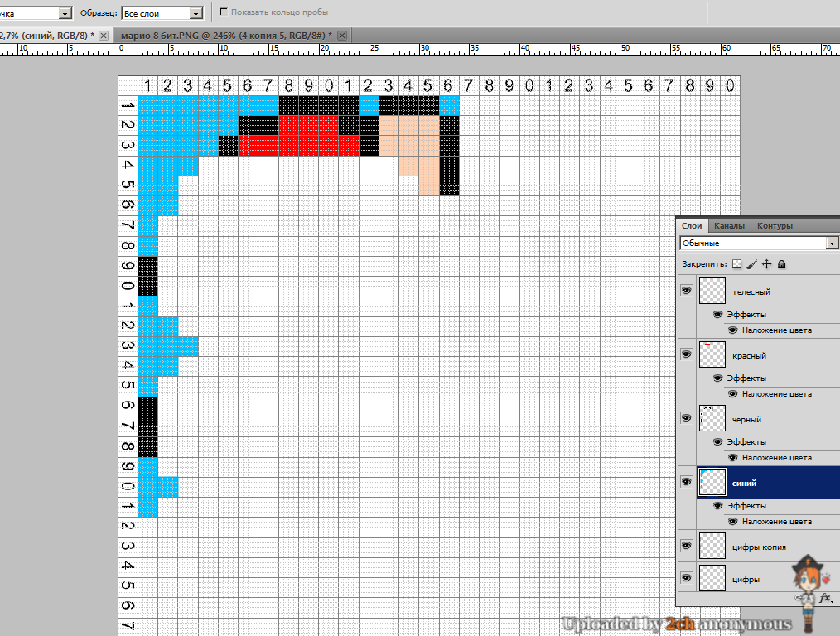The height and width of the screenshot is (636, 840).
Task: Hide the 'синий' layer
Action: tap(686, 482)
